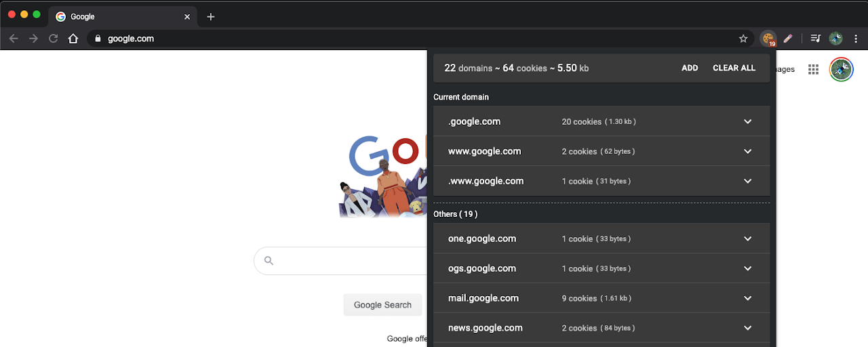Click the Google Search button
The height and width of the screenshot is (347, 868).
pyautogui.click(x=382, y=305)
